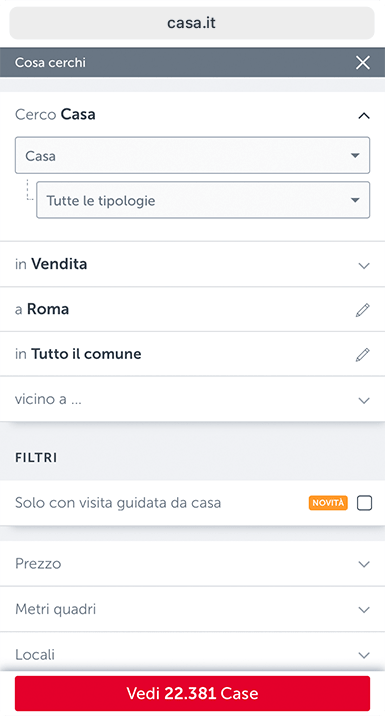Expand the Locali filter chevron

(x=364, y=655)
